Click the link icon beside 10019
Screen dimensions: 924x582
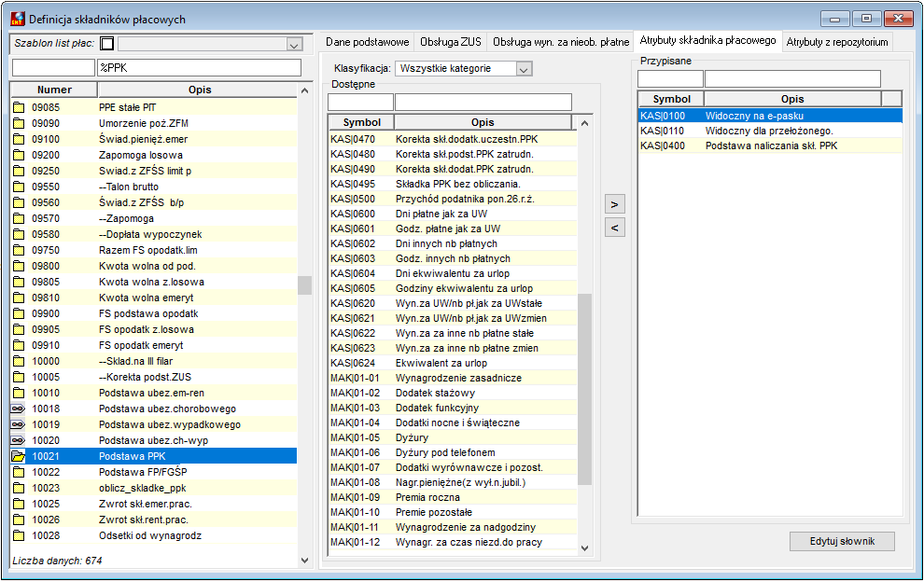(x=19, y=424)
